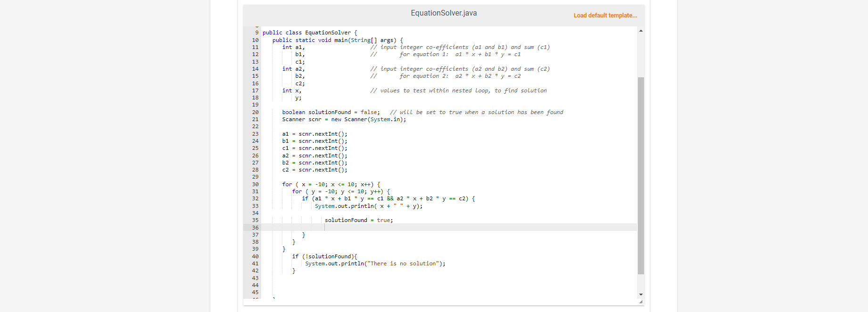Click 'if (!solutionFound){' line

[x=325, y=256]
